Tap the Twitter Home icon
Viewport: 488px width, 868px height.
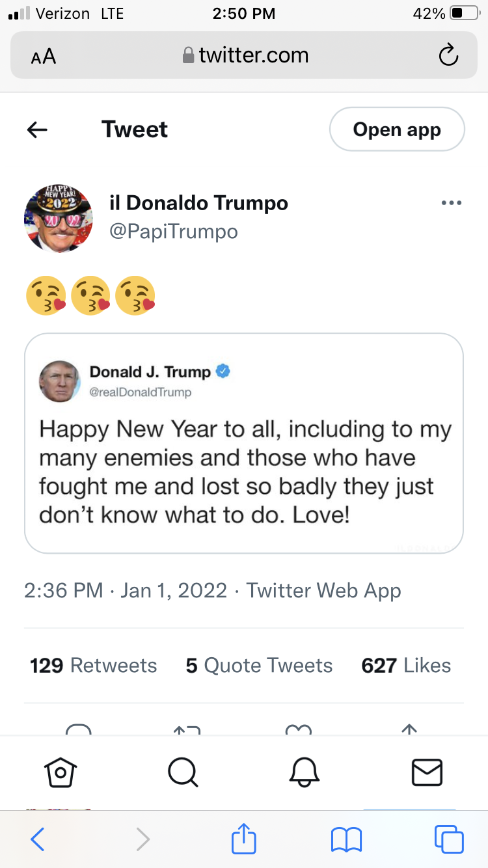(x=60, y=772)
